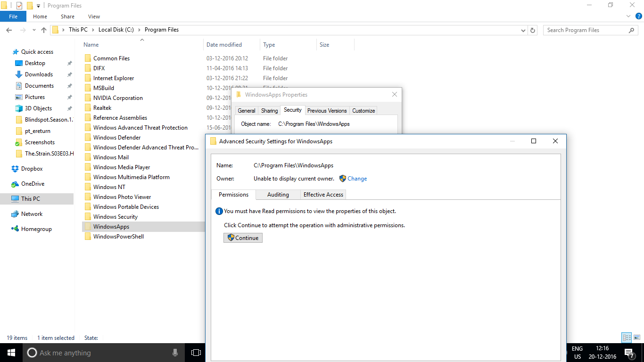The height and width of the screenshot is (362, 644).
Task: Switch to General tab in Properties
Action: [246, 111]
